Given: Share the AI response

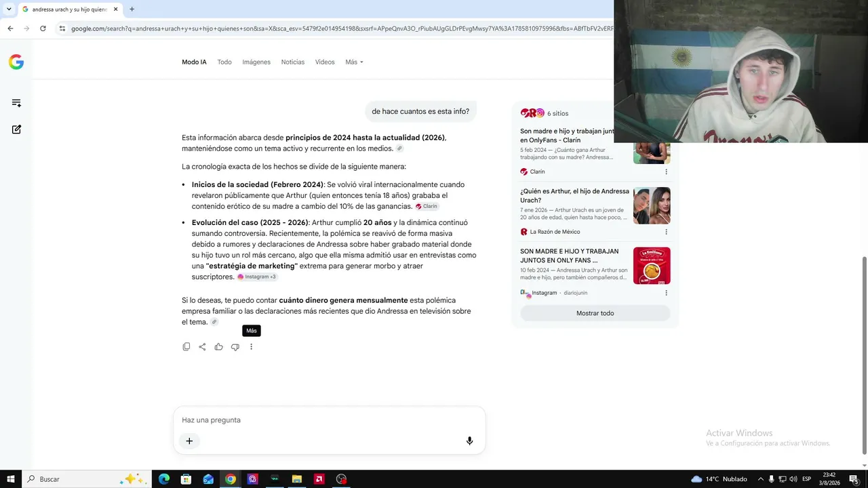Looking at the screenshot, I should tap(202, 347).
